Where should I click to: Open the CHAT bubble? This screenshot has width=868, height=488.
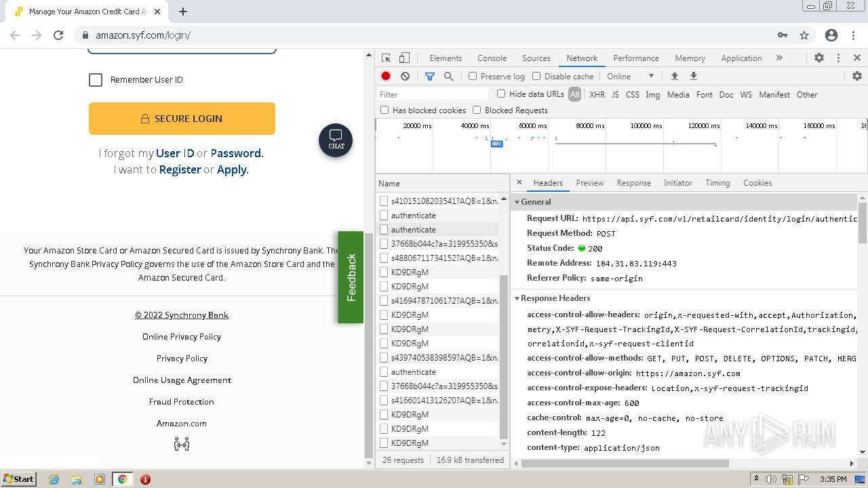coord(336,140)
